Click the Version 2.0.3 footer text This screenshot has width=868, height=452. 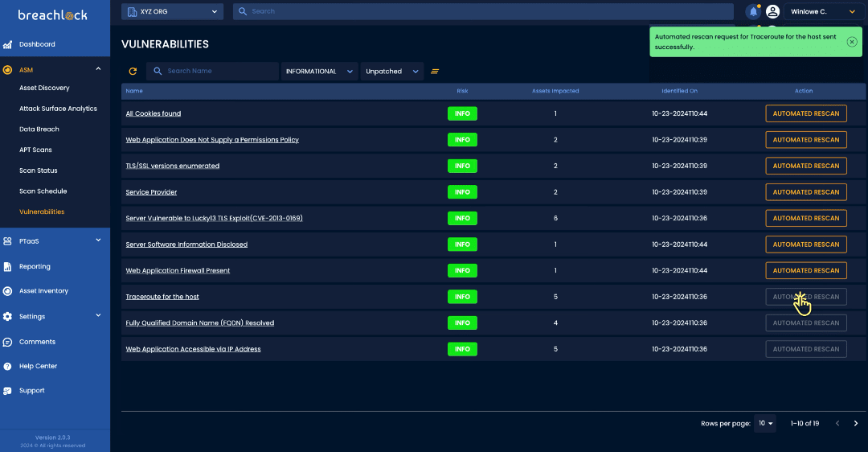tap(52, 438)
